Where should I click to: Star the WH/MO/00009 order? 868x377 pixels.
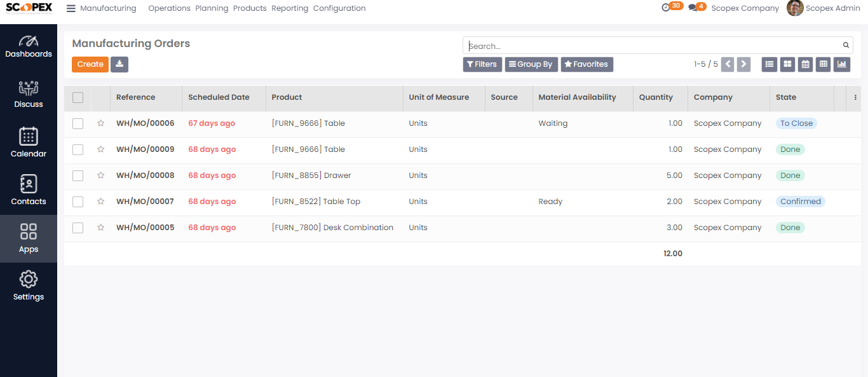coord(100,149)
